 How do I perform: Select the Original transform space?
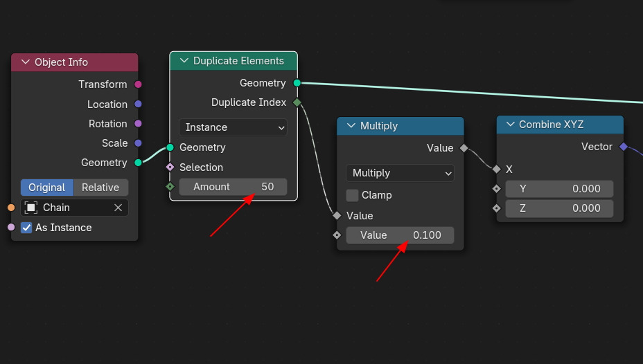coord(46,188)
